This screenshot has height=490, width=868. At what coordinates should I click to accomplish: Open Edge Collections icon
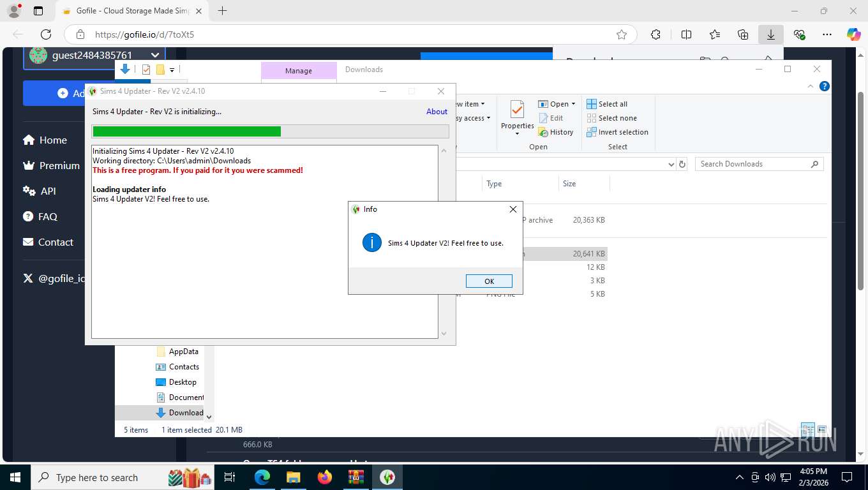[743, 34]
